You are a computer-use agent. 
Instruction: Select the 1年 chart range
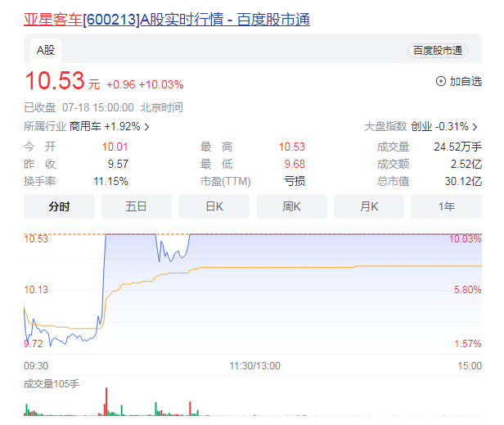pyautogui.click(x=447, y=206)
